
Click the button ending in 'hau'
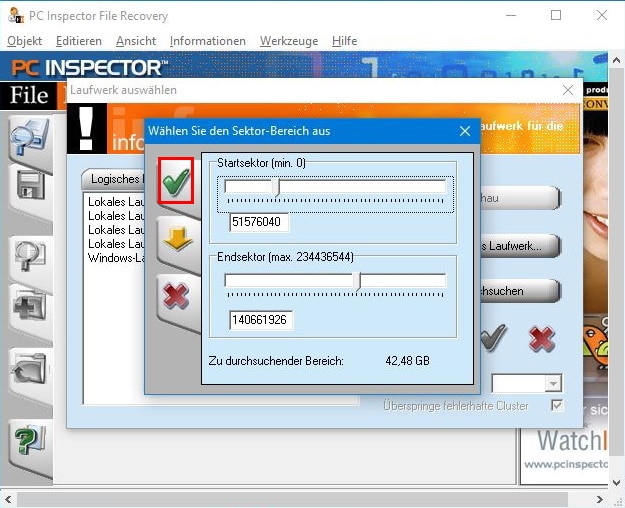pos(520,198)
